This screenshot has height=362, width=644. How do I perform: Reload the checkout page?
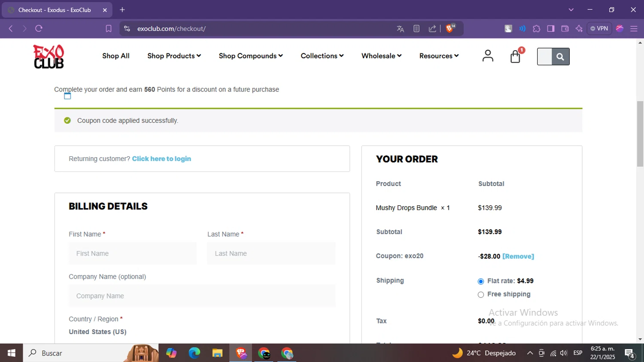pos(39,28)
